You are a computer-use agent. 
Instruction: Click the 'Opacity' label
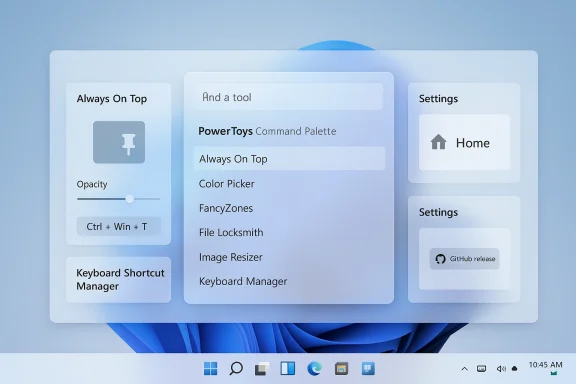tap(92, 184)
